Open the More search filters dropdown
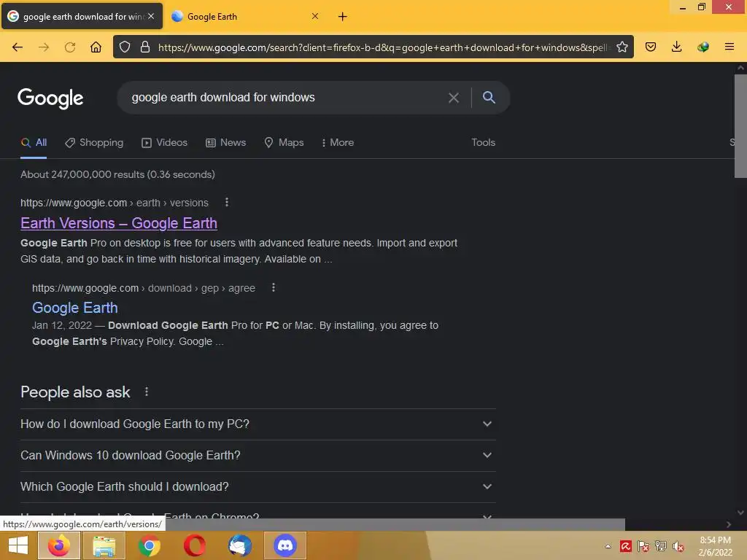This screenshot has height=560, width=747. tap(338, 142)
